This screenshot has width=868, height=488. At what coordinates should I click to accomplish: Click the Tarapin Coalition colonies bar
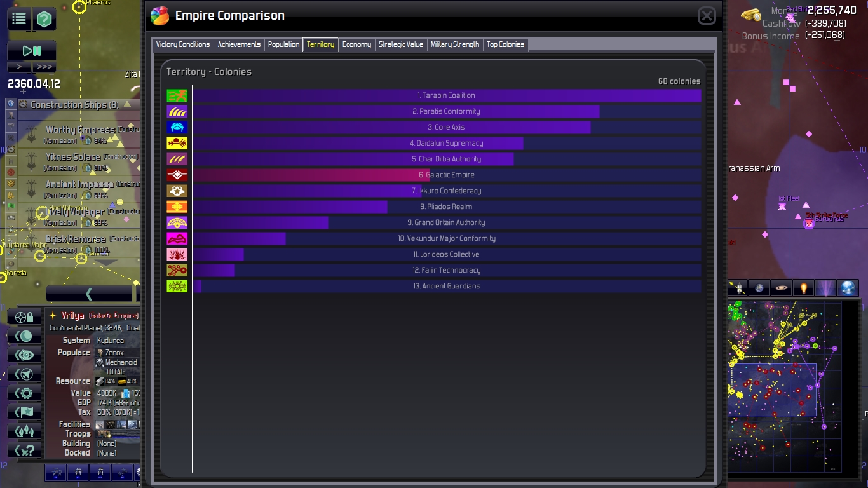pos(447,95)
